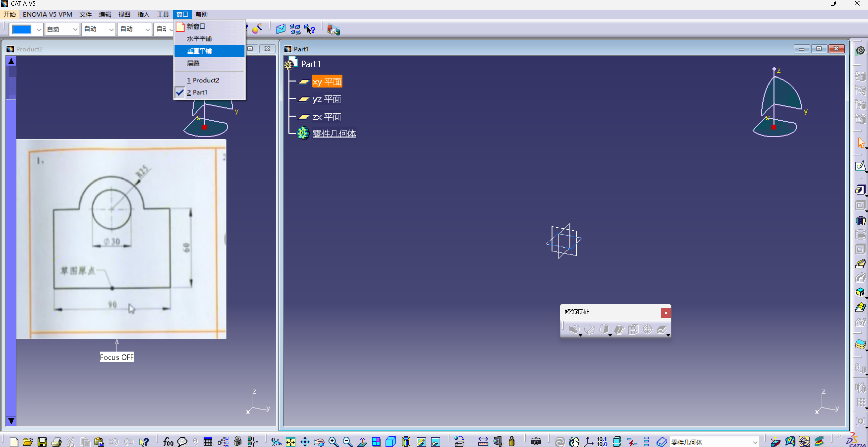Click the Sketcher icon in right toolbar

coord(860,166)
